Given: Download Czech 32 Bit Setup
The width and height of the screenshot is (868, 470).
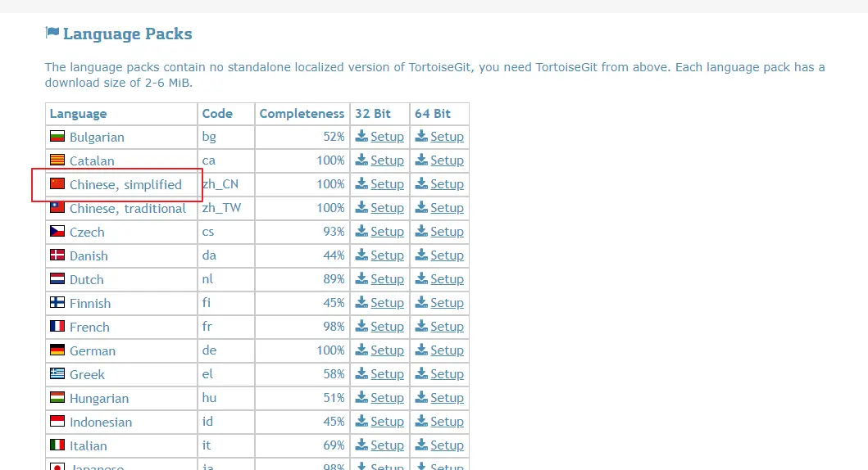Looking at the screenshot, I should [379, 232].
